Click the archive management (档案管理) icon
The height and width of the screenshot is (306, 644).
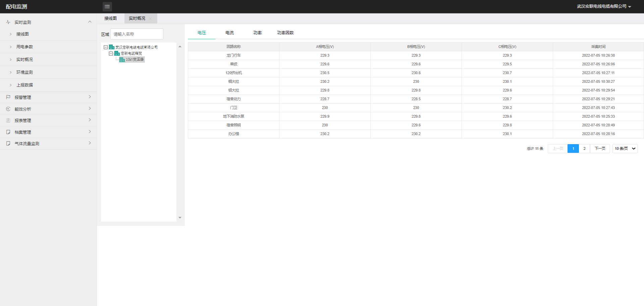click(8, 132)
